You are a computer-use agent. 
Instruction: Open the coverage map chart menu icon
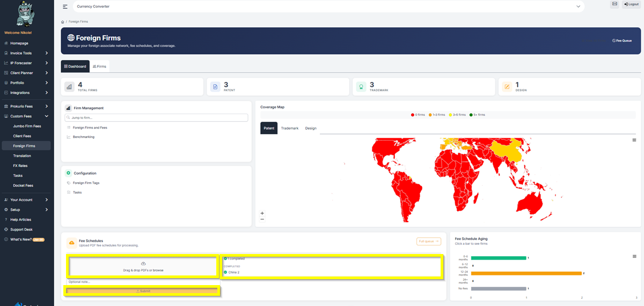634,140
